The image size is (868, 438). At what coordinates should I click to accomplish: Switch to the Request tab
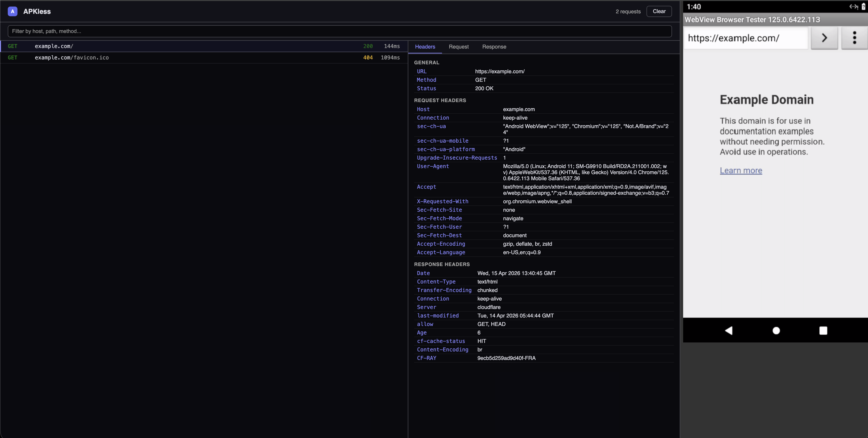[458, 47]
